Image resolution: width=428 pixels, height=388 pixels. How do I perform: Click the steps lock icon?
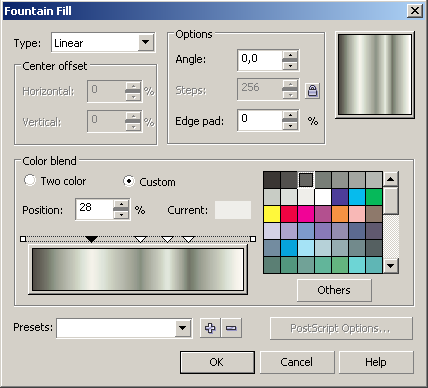pyautogui.click(x=312, y=91)
